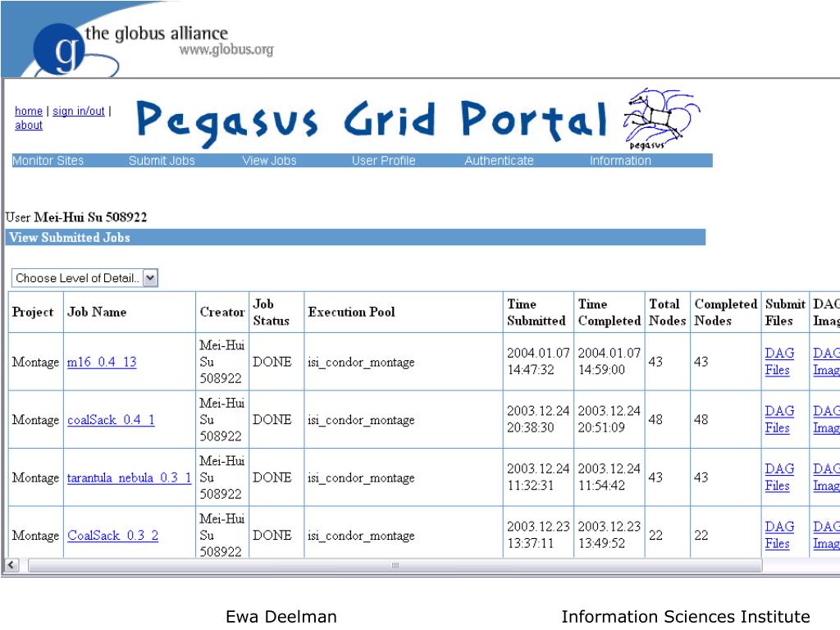Open DAG Files for coalSack_0.4_1 row
Screen dimensions: 840x630
(x=779, y=419)
